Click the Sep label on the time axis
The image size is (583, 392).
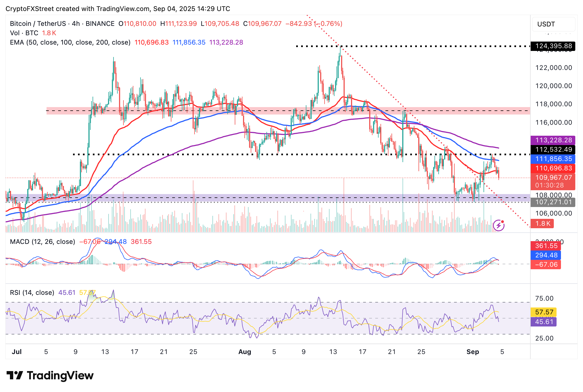click(x=473, y=352)
